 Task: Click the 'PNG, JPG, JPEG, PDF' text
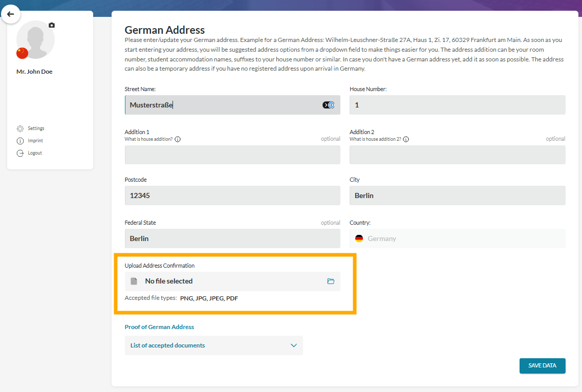(x=209, y=298)
